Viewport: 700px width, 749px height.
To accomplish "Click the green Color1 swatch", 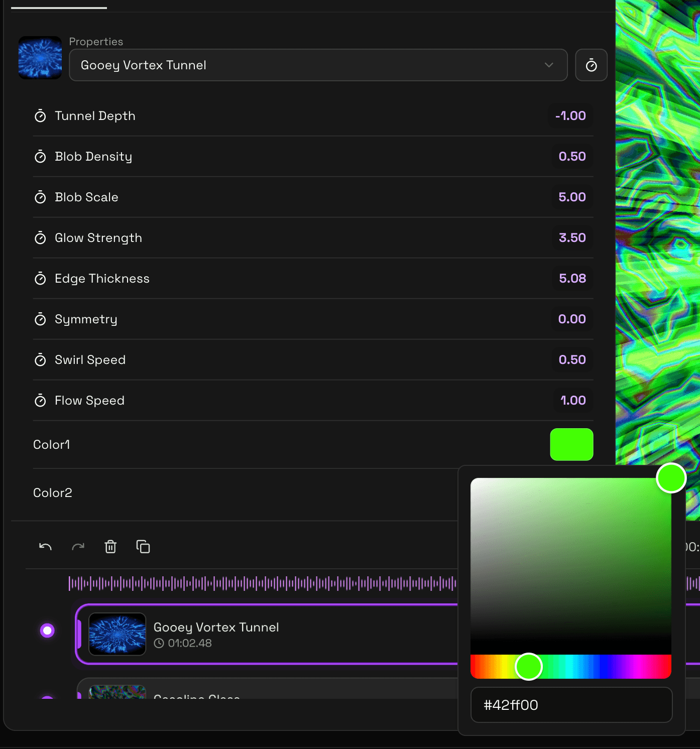I will [571, 444].
